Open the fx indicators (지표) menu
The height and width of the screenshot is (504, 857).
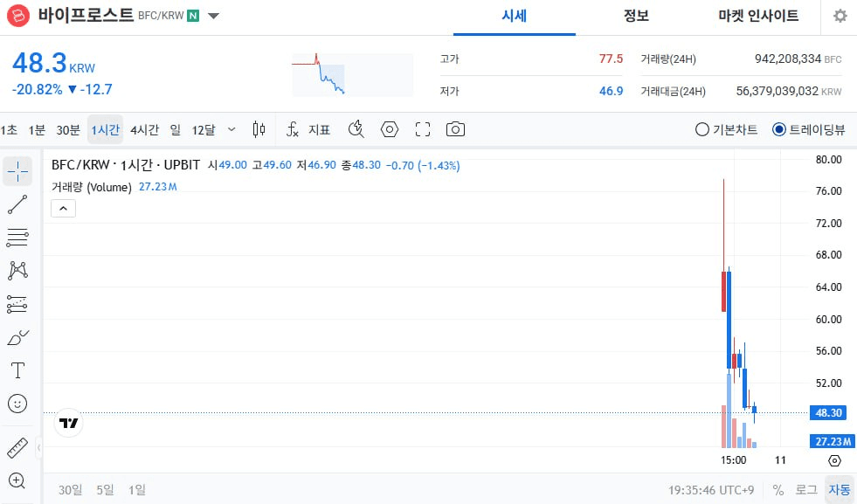pos(308,129)
